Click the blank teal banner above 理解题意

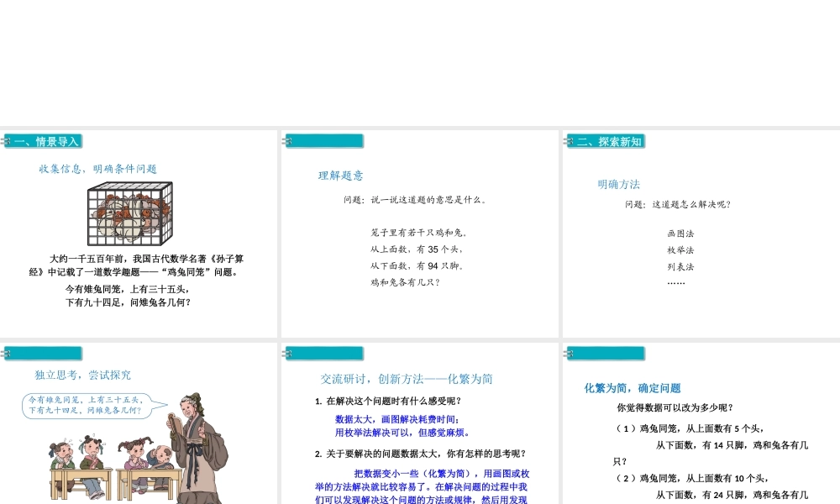[x=324, y=141]
